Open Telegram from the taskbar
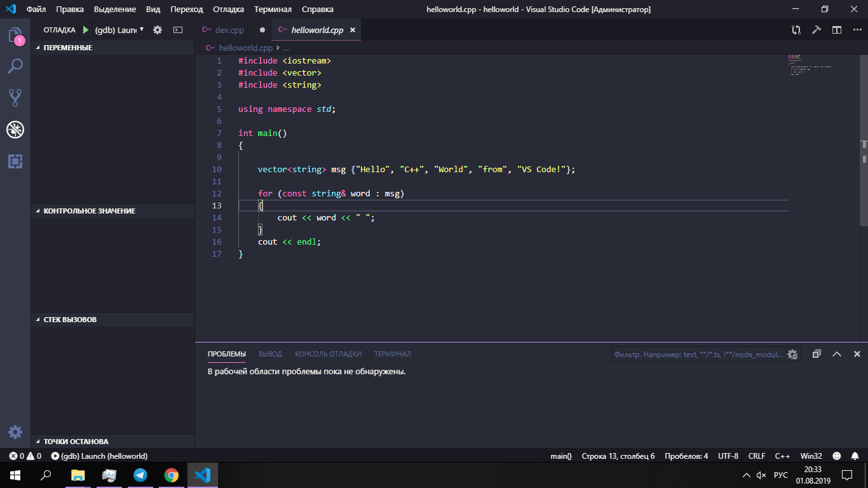Screen dimensions: 868x488 pos(140,475)
